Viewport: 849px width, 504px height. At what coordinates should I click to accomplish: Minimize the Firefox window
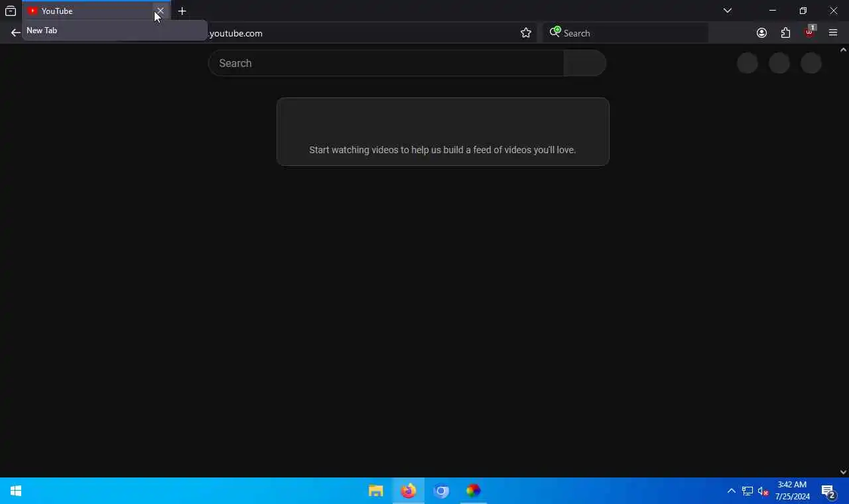[x=772, y=11]
